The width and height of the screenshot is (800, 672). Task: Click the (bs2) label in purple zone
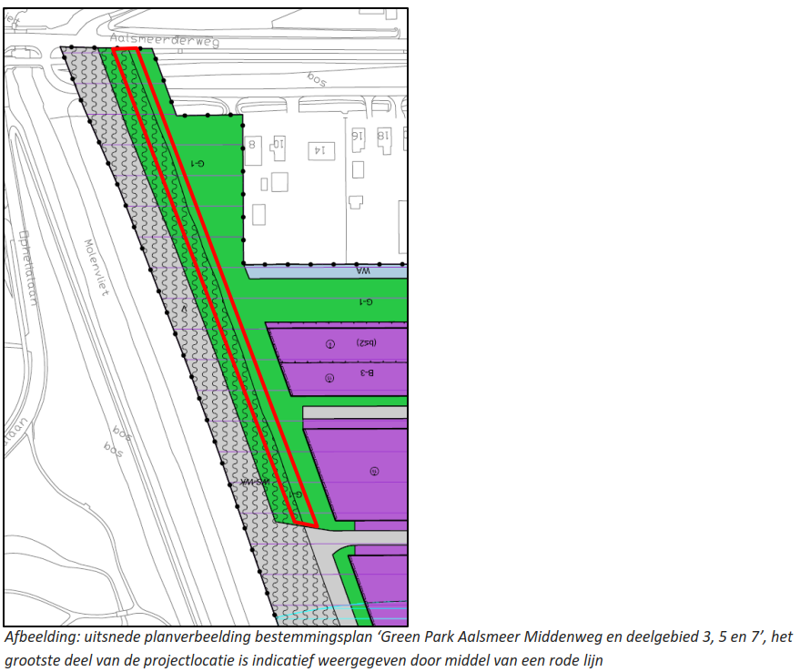tap(367, 343)
